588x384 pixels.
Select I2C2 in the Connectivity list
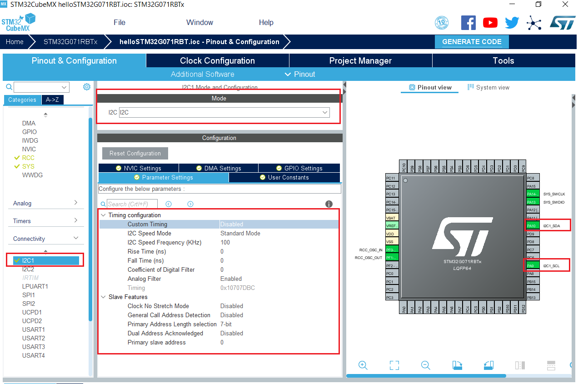click(28, 269)
